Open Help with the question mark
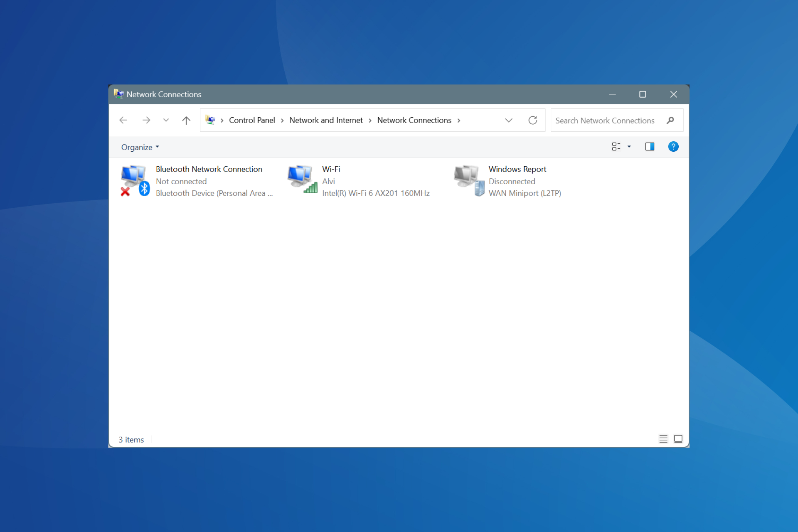Screen dimensions: 798x532 (673, 147)
